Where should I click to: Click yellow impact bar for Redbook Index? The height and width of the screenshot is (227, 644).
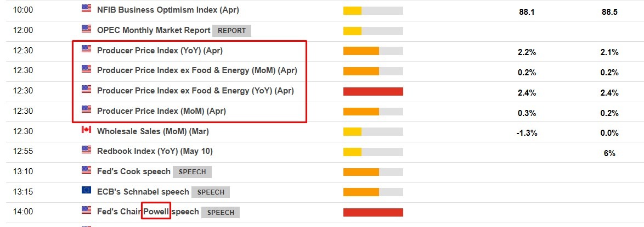353,152
